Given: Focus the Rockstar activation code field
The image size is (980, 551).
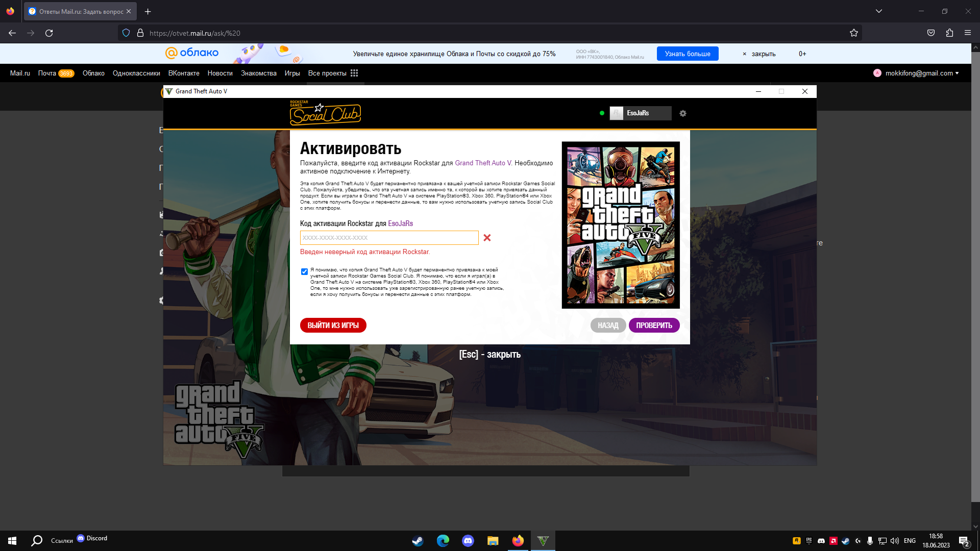Looking at the screenshot, I should click(389, 238).
